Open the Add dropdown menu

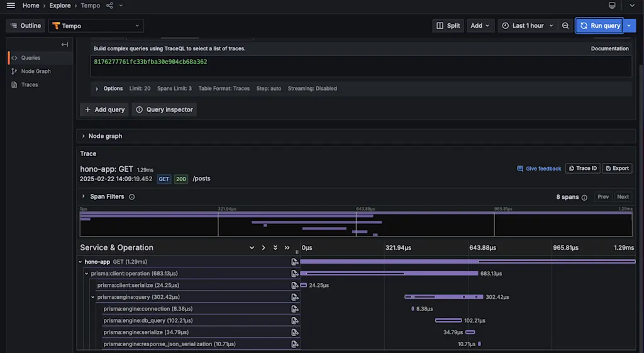480,25
